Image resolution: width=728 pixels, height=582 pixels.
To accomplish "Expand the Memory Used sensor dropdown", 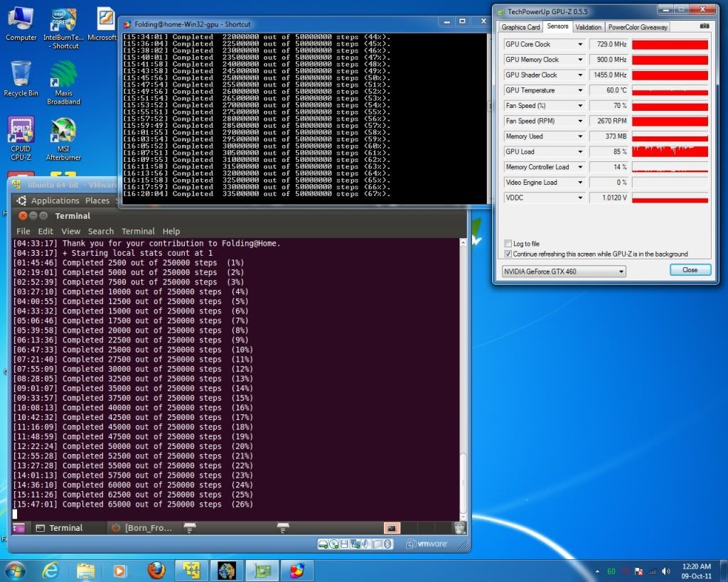I will pyautogui.click(x=580, y=136).
